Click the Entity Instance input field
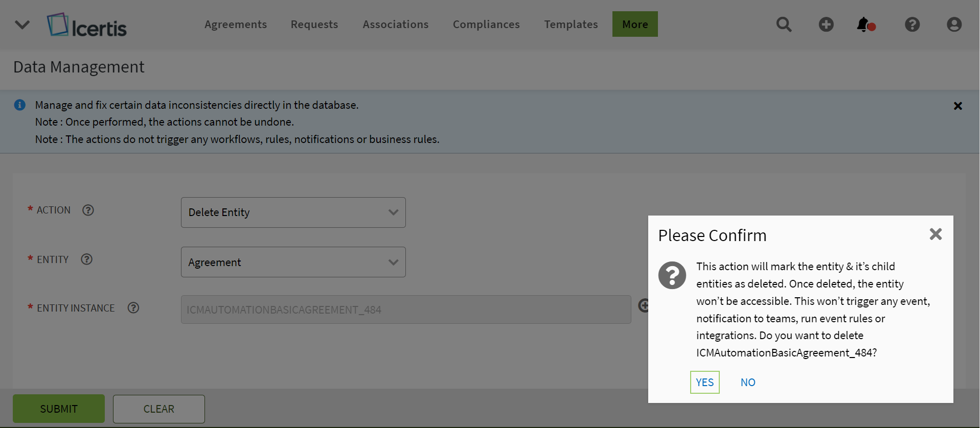 [405, 310]
